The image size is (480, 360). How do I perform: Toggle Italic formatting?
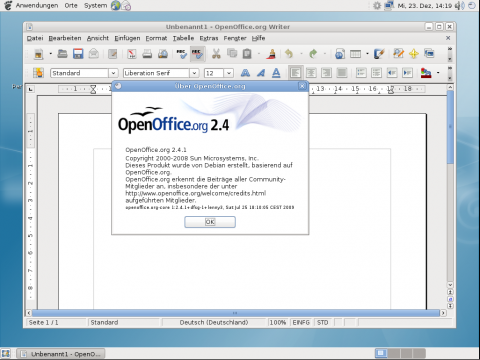[x=261, y=73]
